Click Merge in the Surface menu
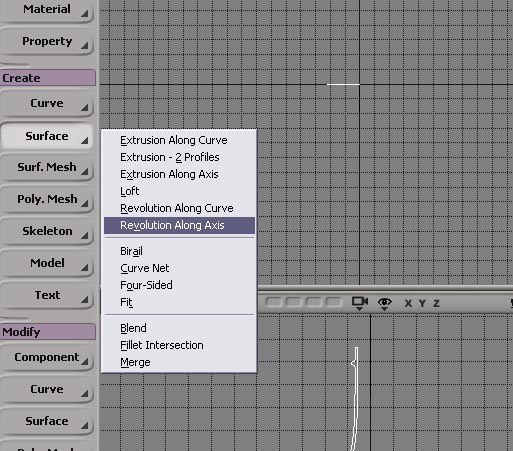The height and width of the screenshot is (451, 513). point(179,362)
